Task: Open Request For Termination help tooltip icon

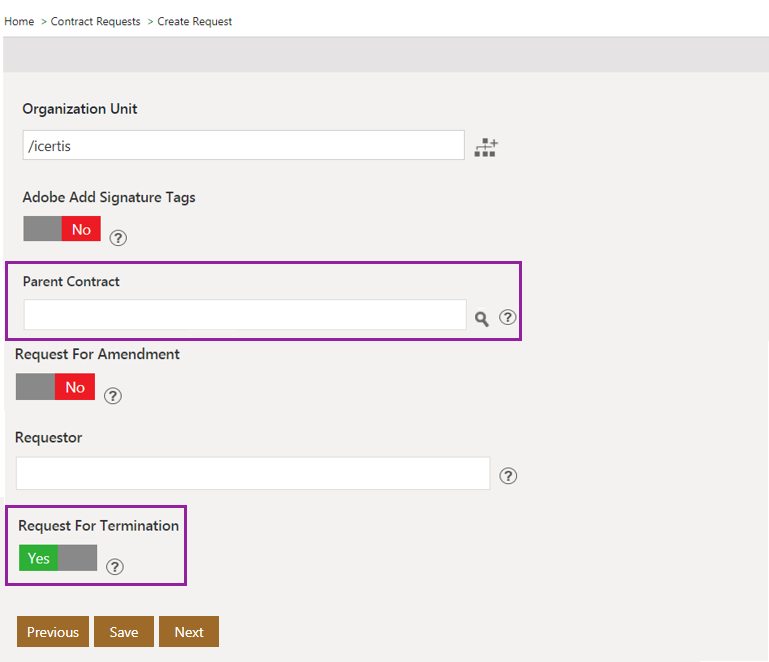Action: pyautogui.click(x=115, y=567)
